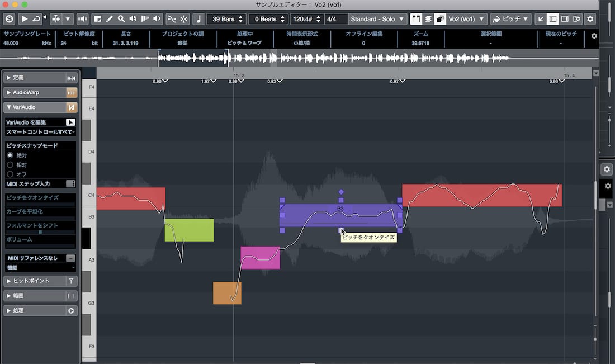Toggle Snap to Zero Crossing

point(172,19)
